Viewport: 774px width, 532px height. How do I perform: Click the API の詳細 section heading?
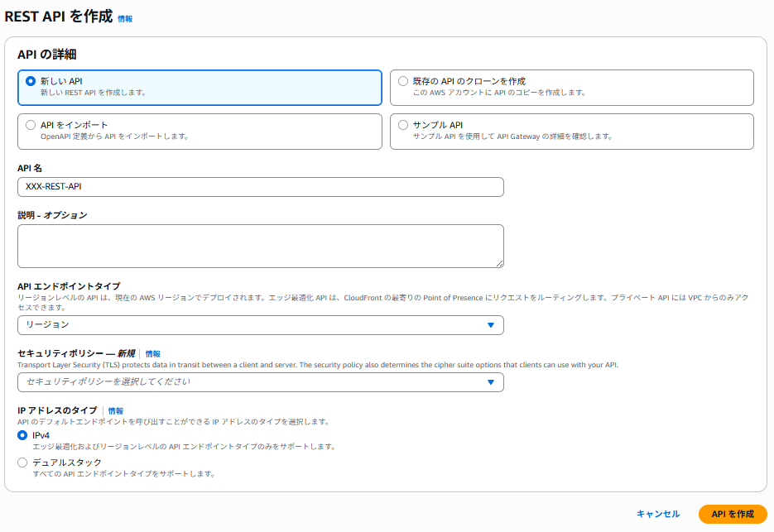click(x=47, y=55)
